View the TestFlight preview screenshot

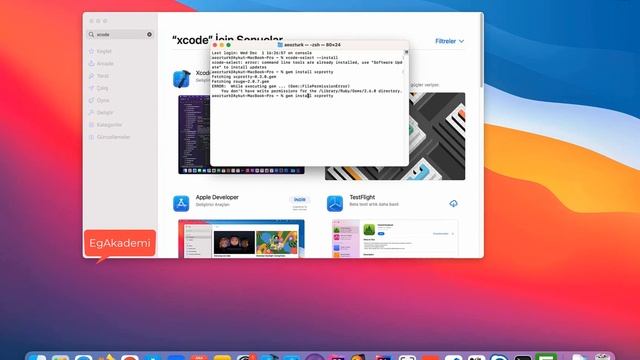[x=395, y=239]
